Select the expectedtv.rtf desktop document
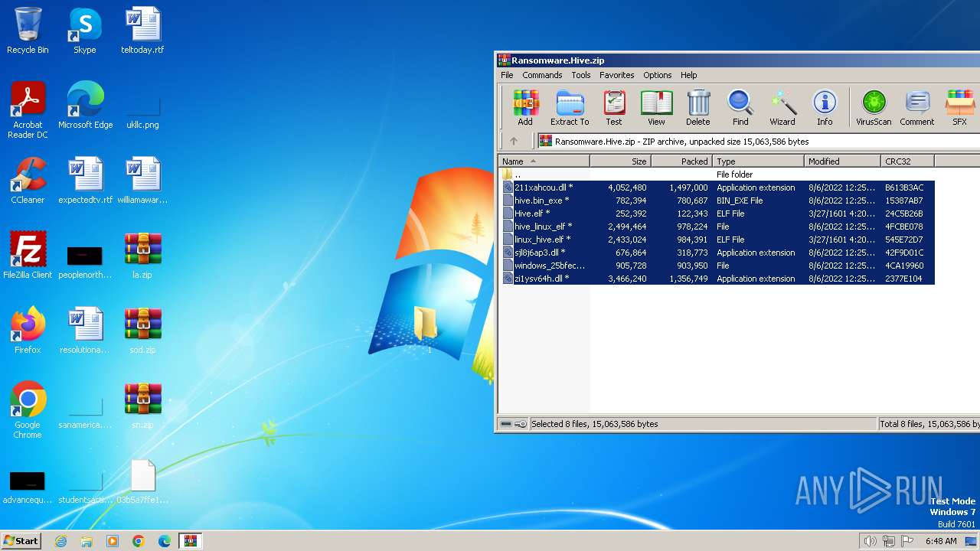Image resolution: width=980 pixels, height=551 pixels. click(85, 181)
